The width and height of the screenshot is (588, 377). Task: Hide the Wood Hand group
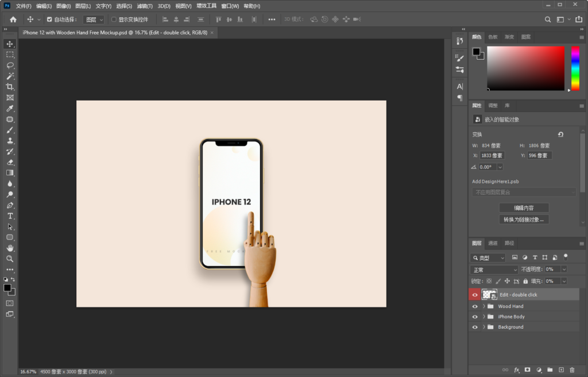475,306
